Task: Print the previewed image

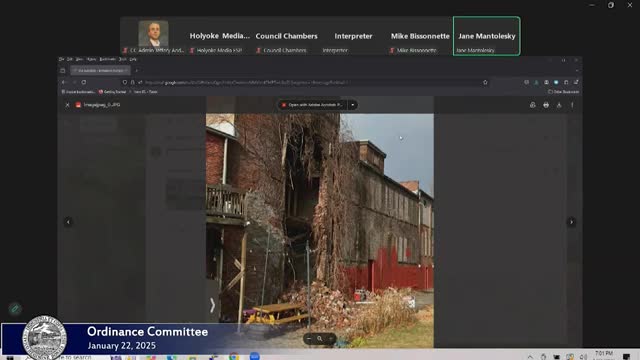Action: coord(546,105)
